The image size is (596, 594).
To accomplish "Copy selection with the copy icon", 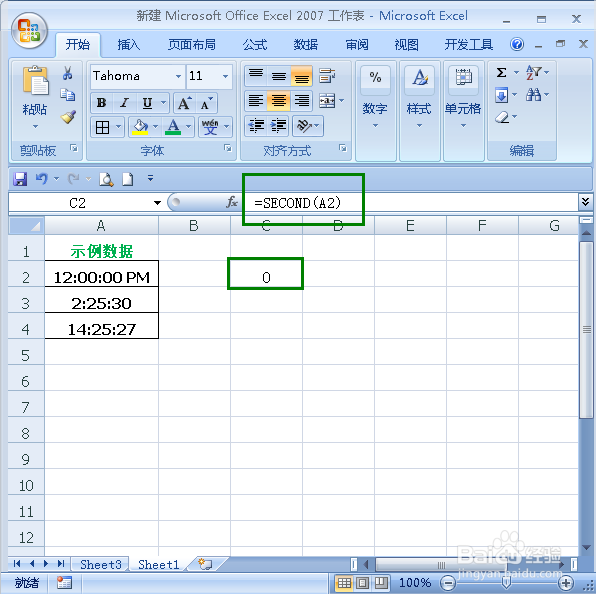I will 68,95.
